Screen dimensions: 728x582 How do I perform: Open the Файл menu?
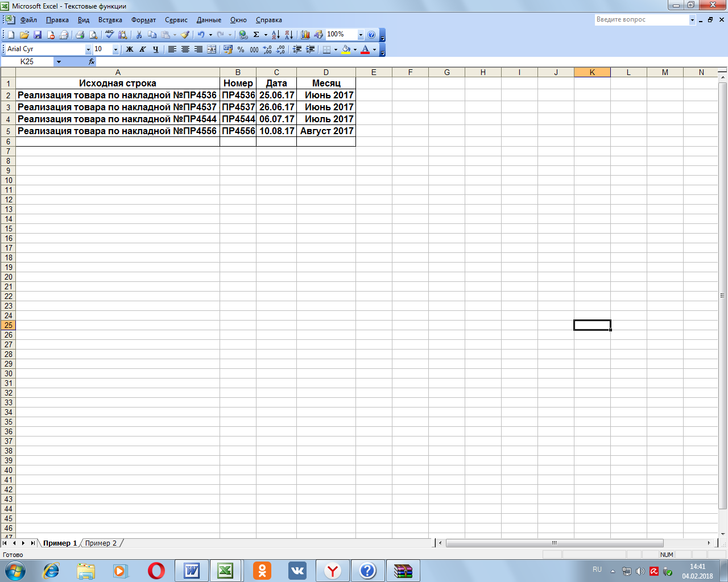pos(28,20)
